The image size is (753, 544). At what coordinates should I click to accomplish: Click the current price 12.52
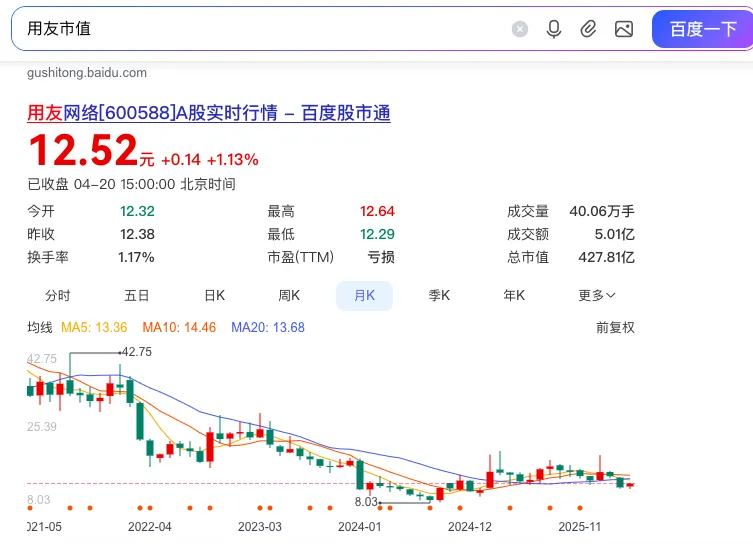click(83, 150)
